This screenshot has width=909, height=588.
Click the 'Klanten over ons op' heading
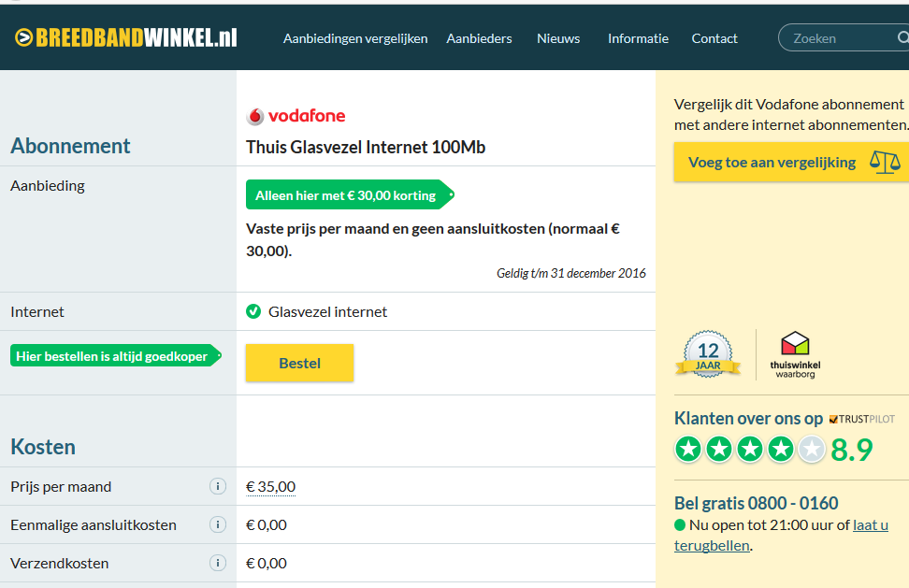(748, 418)
